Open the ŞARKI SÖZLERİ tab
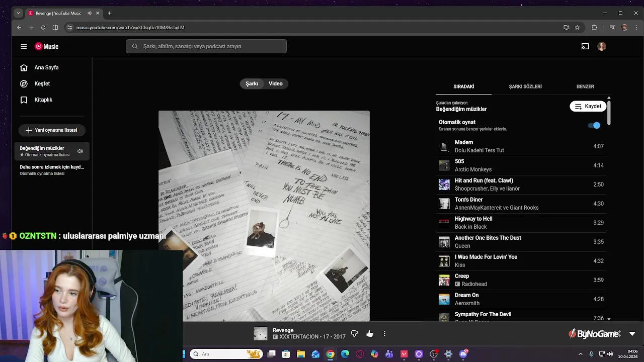This screenshot has height=362, width=644. [525, 86]
